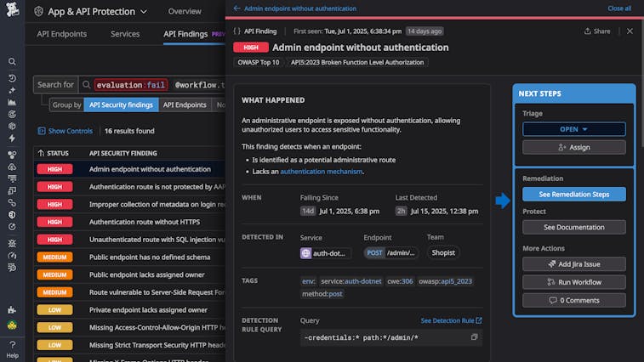
Task: Open Help from the sidebar bottom
Action: click(12, 348)
